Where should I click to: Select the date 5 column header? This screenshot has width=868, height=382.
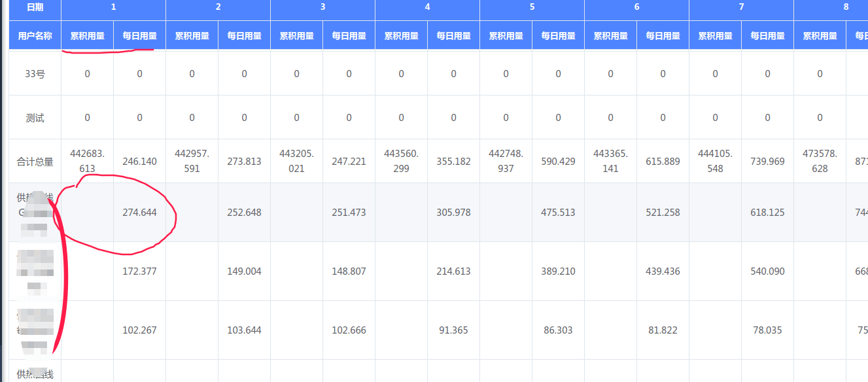tap(532, 7)
